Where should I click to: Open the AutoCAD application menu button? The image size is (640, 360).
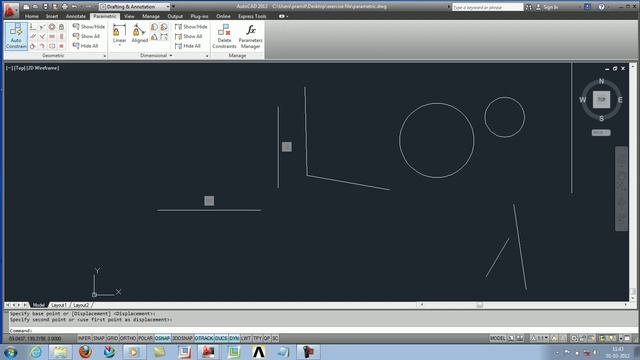point(10,10)
